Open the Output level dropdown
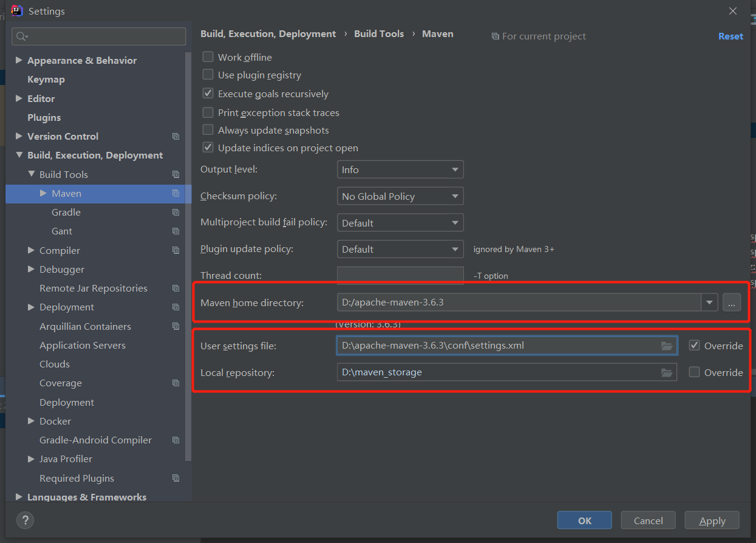The image size is (756, 543). click(x=400, y=169)
